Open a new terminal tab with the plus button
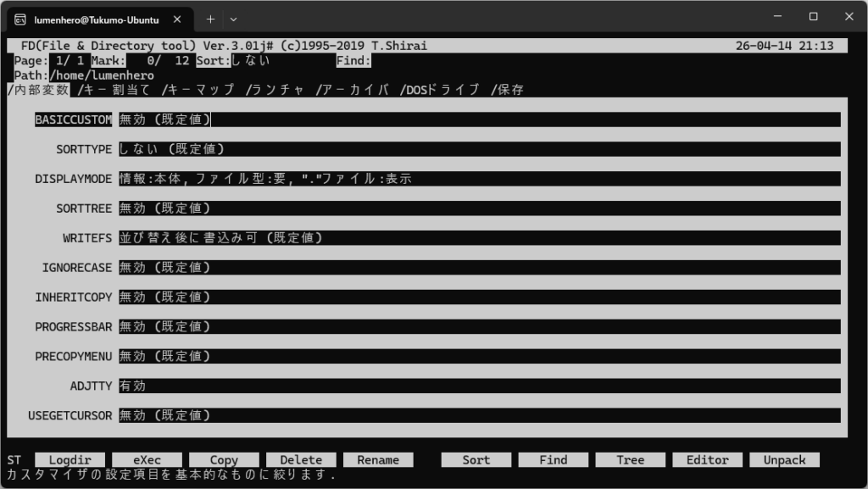 click(x=209, y=18)
